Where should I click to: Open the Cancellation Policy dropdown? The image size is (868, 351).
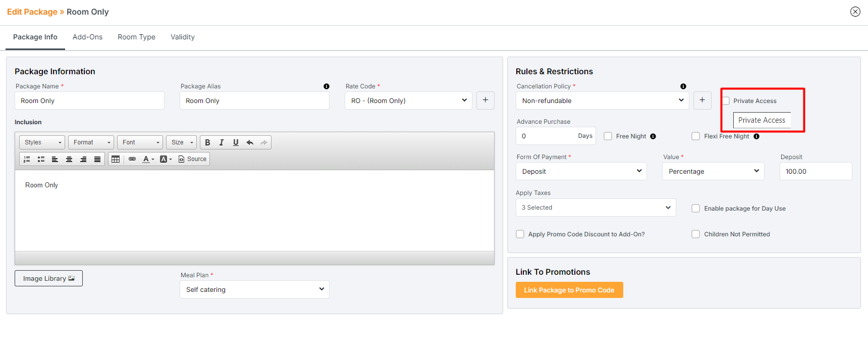[602, 101]
